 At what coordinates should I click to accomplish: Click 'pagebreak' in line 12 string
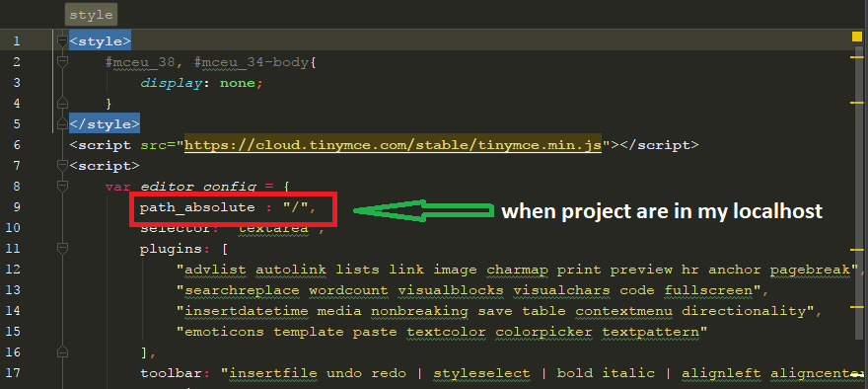810,270
